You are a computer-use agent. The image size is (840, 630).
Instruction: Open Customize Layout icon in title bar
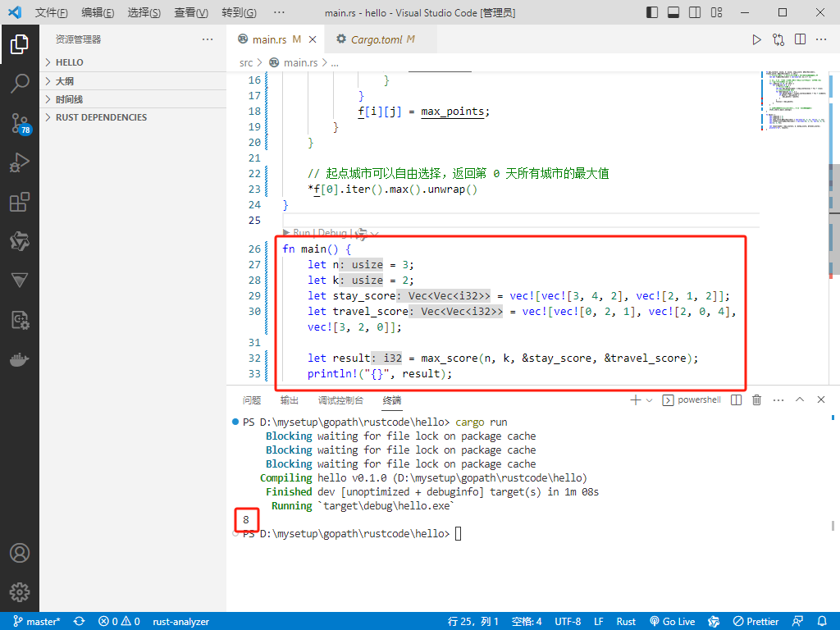[x=716, y=12]
